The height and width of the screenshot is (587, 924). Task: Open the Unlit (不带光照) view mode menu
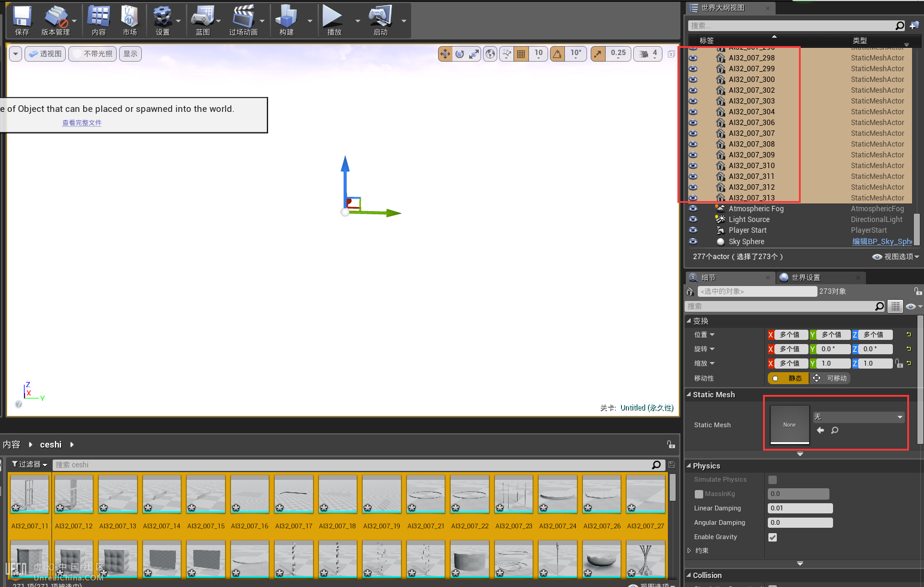93,54
